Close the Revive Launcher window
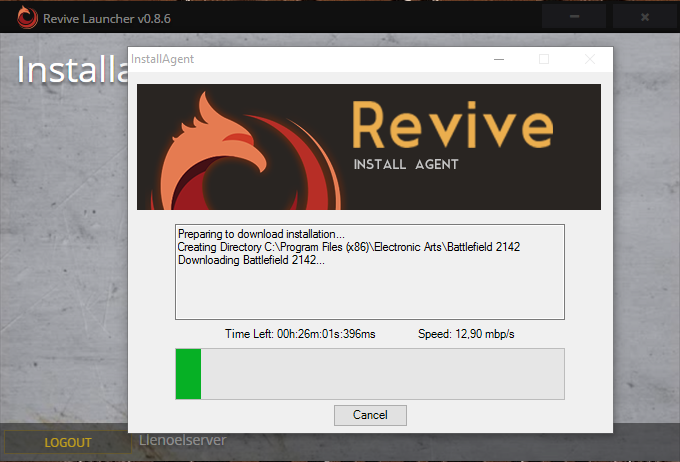680x462 pixels. coord(645,17)
